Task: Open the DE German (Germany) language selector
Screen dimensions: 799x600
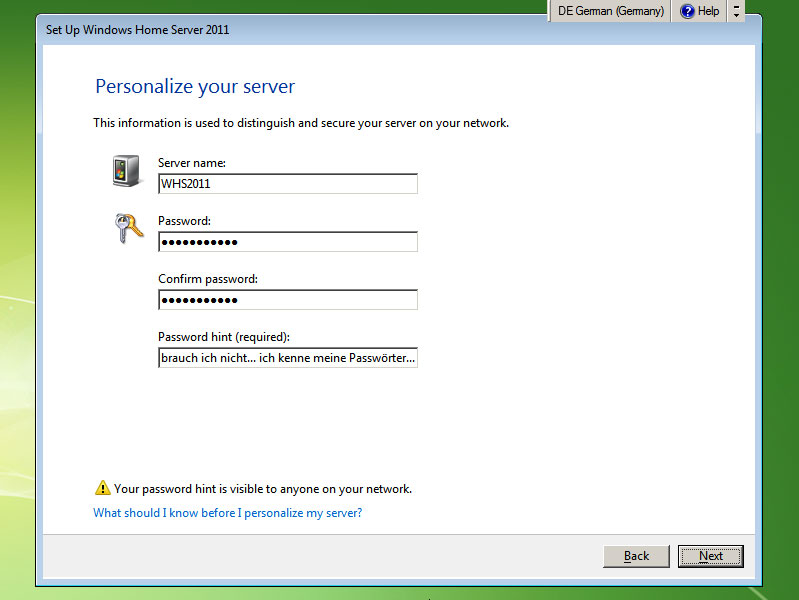Action: tap(610, 11)
